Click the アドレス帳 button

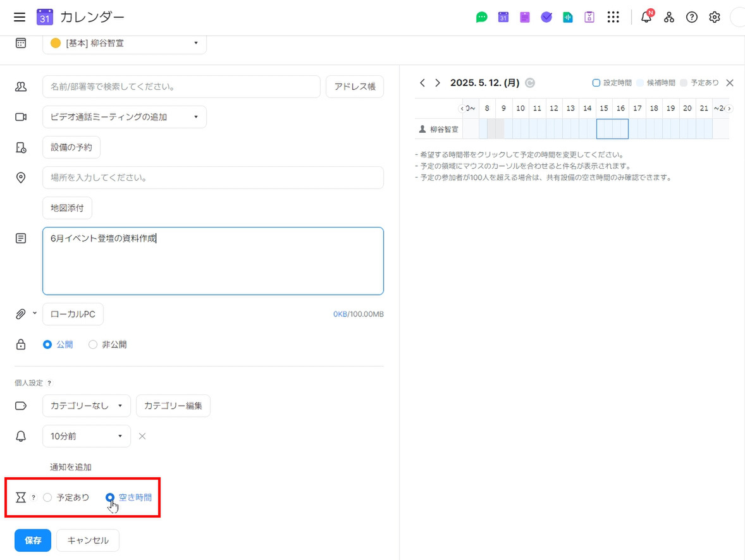pyautogui.click(x=355, y=87)
